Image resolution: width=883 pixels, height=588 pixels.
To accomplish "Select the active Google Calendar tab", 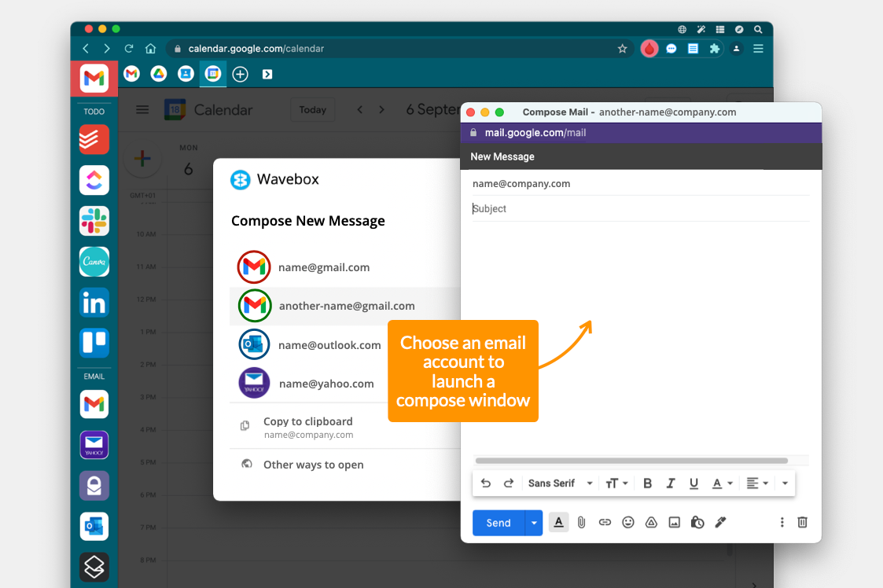I will tap(213, 74).
